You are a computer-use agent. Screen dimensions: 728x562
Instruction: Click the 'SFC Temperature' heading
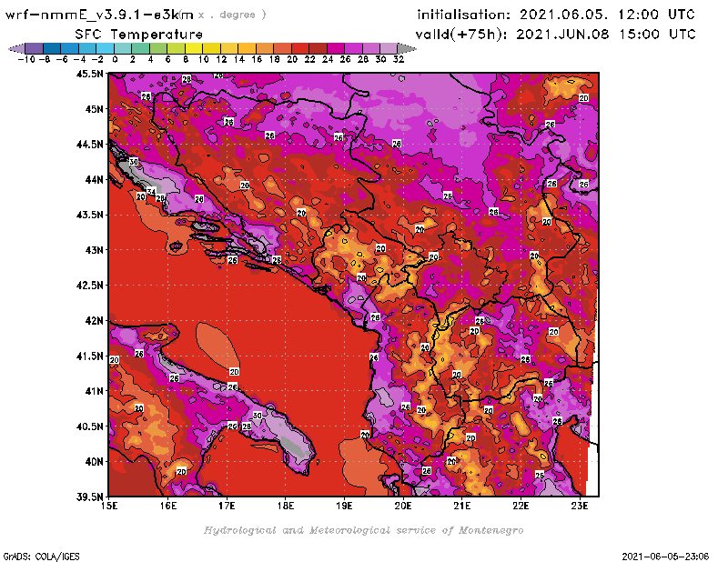click(139, 35)
